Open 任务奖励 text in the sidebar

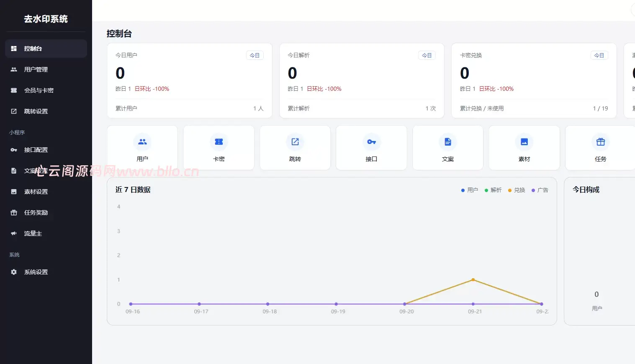tap(36, 213)
